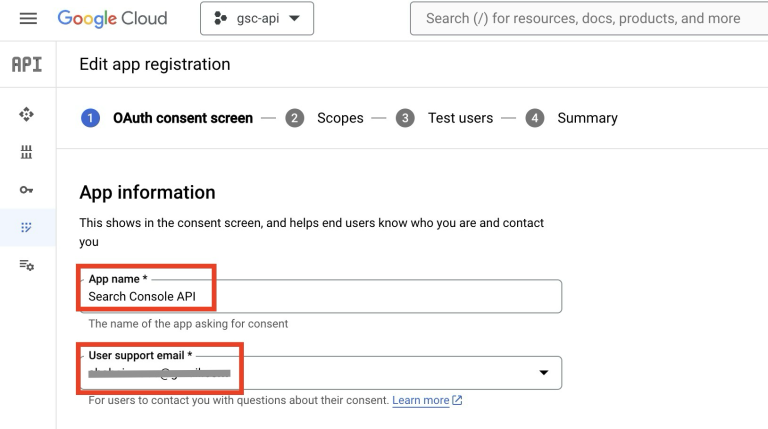Expand the User support email dropdown
The image size is (768, 429).
pos(320,373)
